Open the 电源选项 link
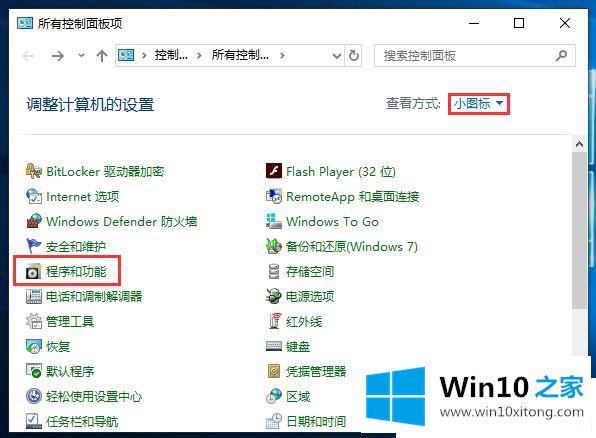596x438 pixels. pyautogui.click(x=310, y=297)
